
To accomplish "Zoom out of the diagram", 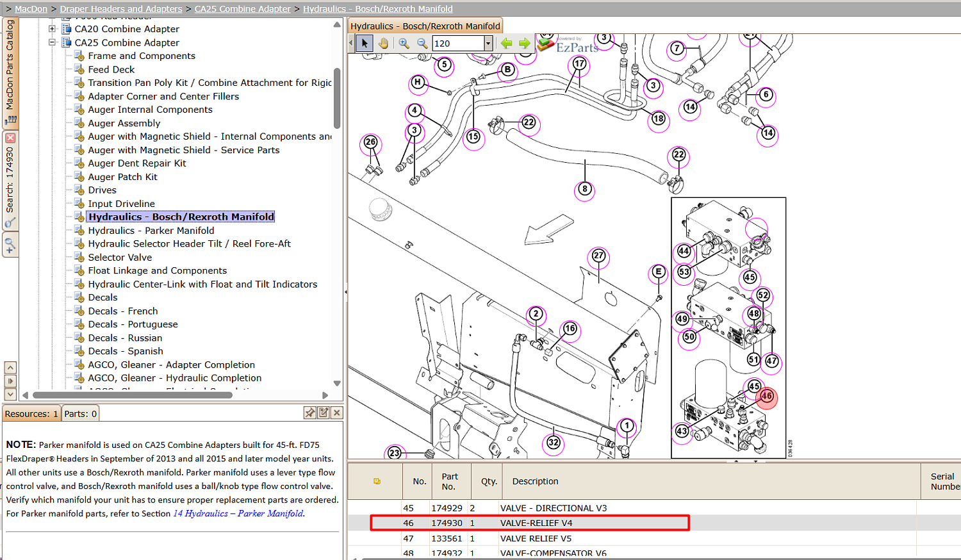I will [x=422, y=44].
